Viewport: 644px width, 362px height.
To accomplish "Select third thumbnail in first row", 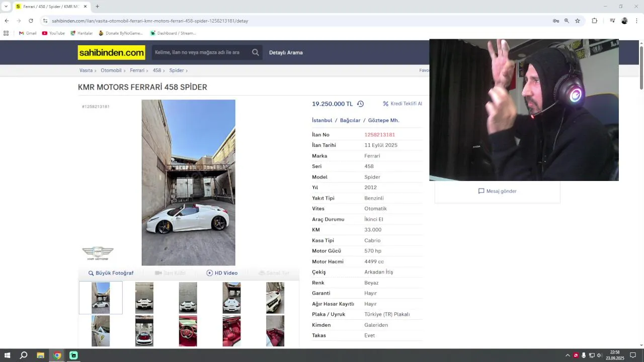I will point(188,298).
